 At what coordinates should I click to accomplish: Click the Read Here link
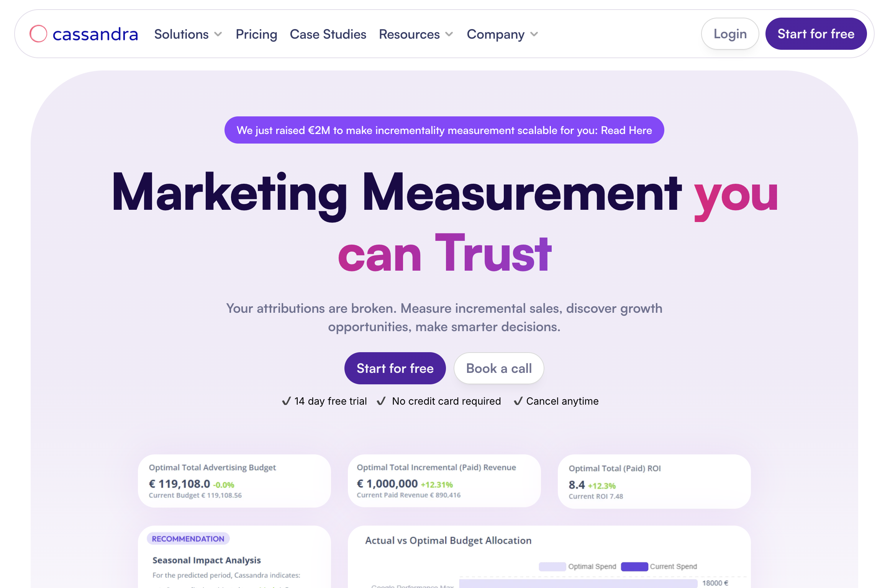coord(626,130)
